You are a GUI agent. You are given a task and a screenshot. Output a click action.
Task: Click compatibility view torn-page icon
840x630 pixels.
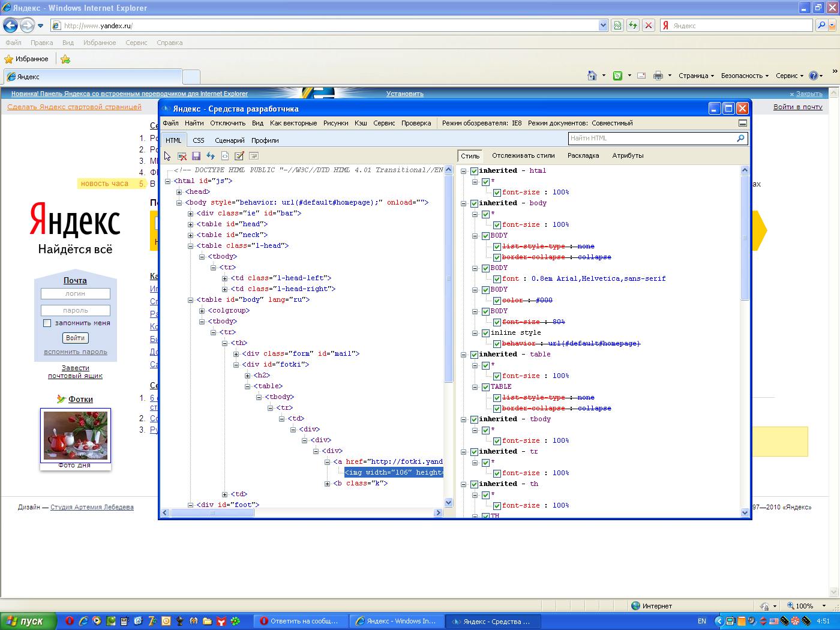tap(617, 25)
